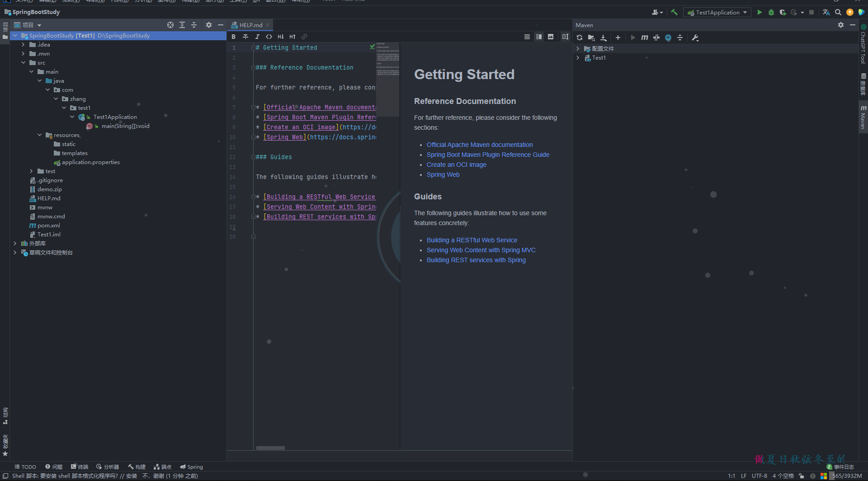Viewport: 868px width, 481px height.
Task: Open the translate tool icon in the top toolbar
Action: coord(826,12)
